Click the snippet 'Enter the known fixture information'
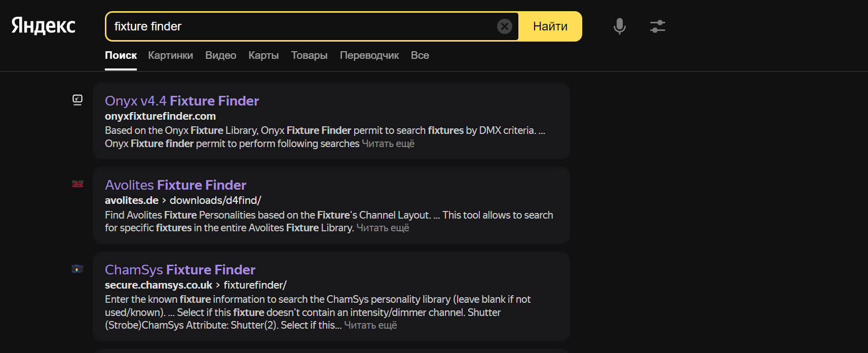The width and height of the screenshot is (868, 353). 318,312
